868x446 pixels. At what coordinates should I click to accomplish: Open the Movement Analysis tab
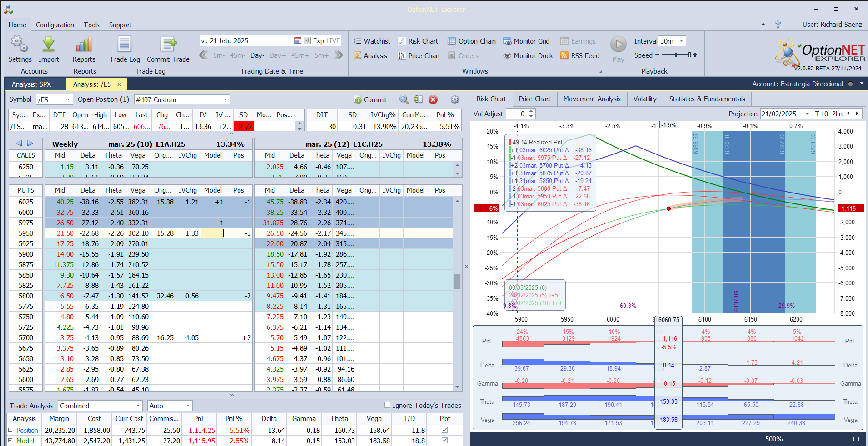[592, 99]
